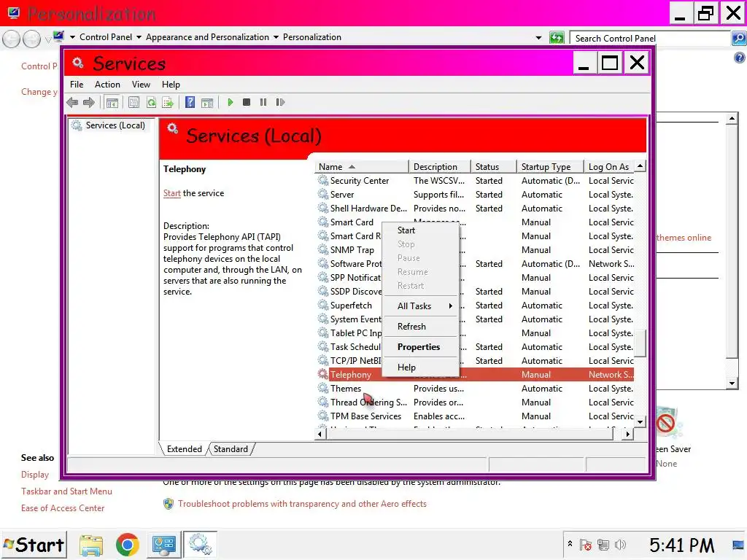Click the horizontal scrollbar right arrow in Services
Viewport: 747px width, 560px height.
pyautogui.click(x=628, y=434)
